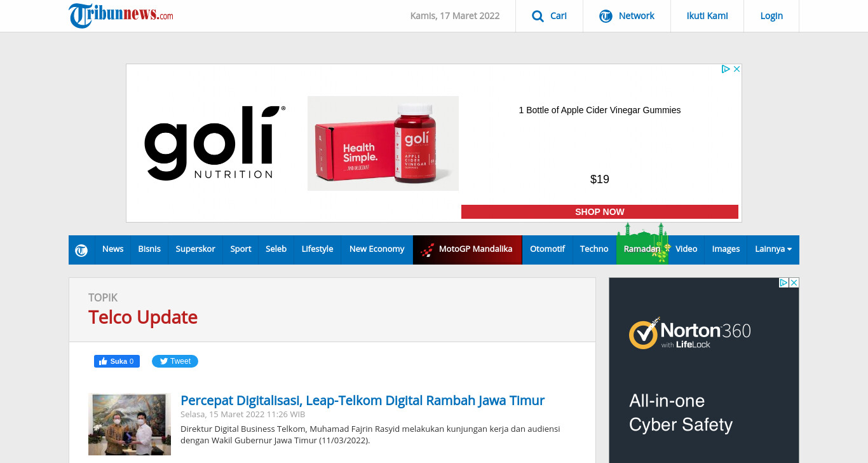Click the $19 price in ad
This screenshot has width=868, height=463.
(x=600, y=179)
